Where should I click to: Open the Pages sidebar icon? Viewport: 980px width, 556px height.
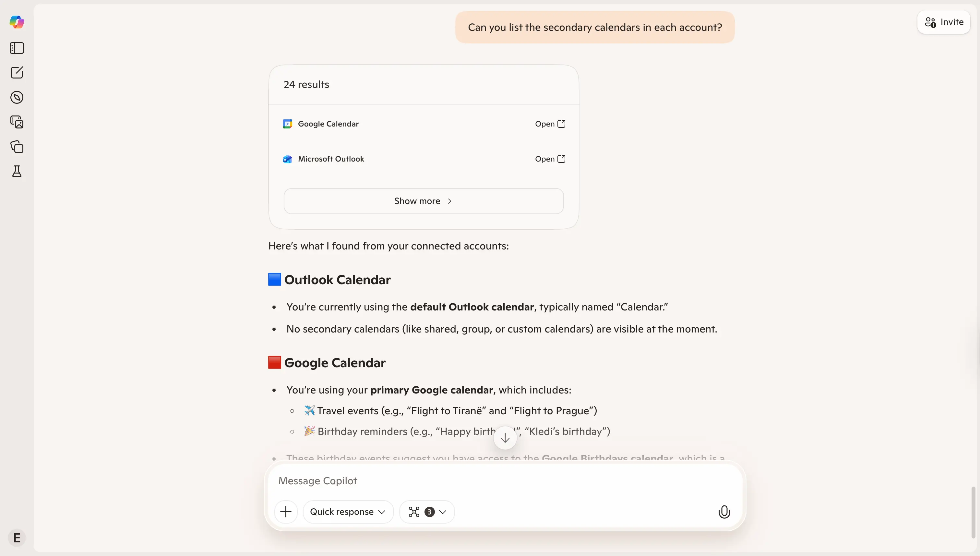click(17, 147)
